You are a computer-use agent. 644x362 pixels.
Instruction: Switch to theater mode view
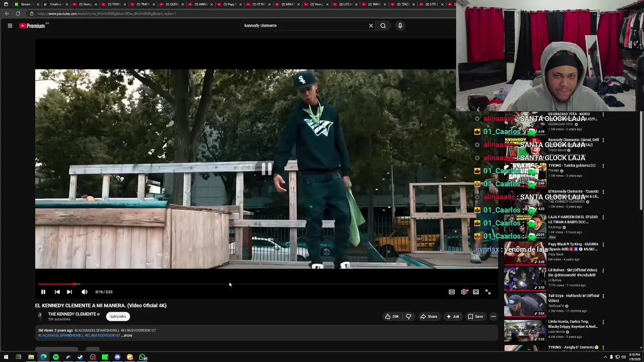point(476,292)
